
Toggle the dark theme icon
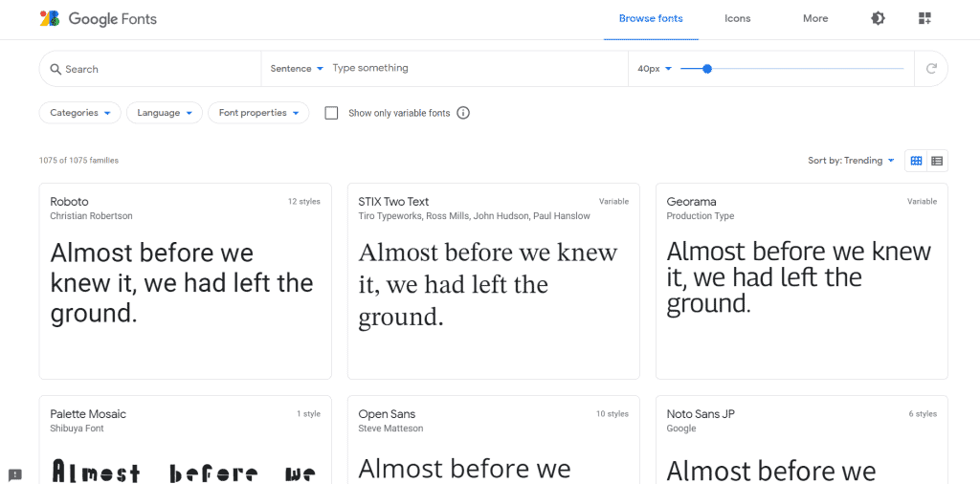pyautogui.click(x=878, y=19)
